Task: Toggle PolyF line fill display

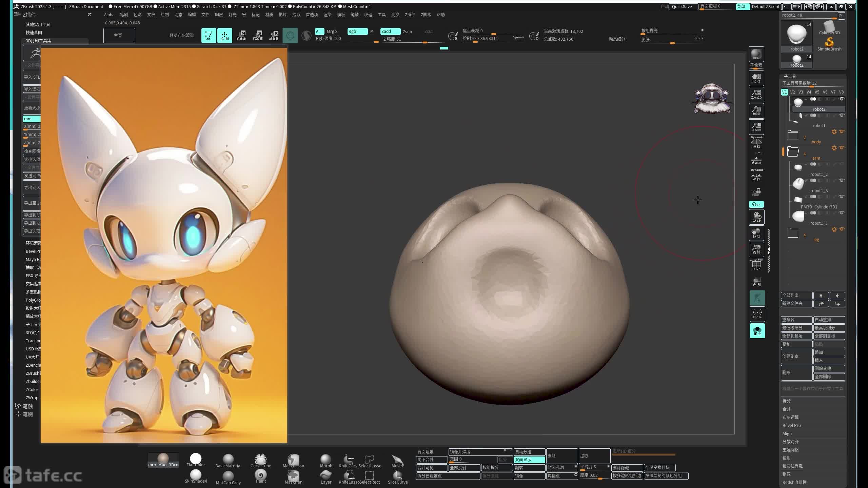Action: [756, 264]
